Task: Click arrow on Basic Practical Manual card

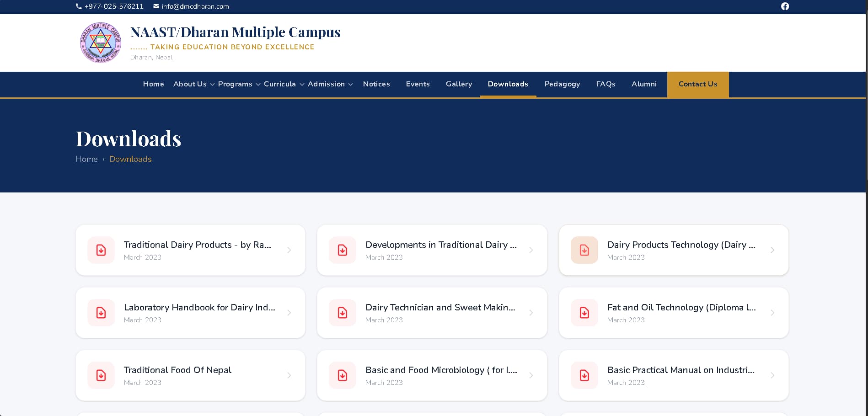Action: (772, 375)
